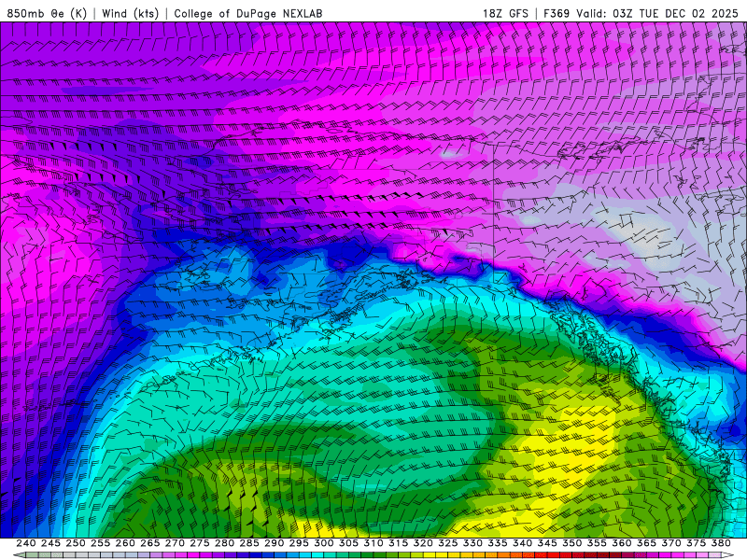The width and height of the screenshot is (747, 560).
Task: Click the 350 color bar label
Action: click(571, 543)
